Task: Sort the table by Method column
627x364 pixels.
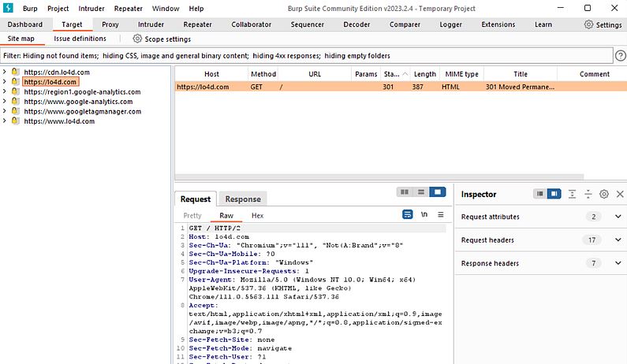Action: pyautogui.click(x=263, y=74)
